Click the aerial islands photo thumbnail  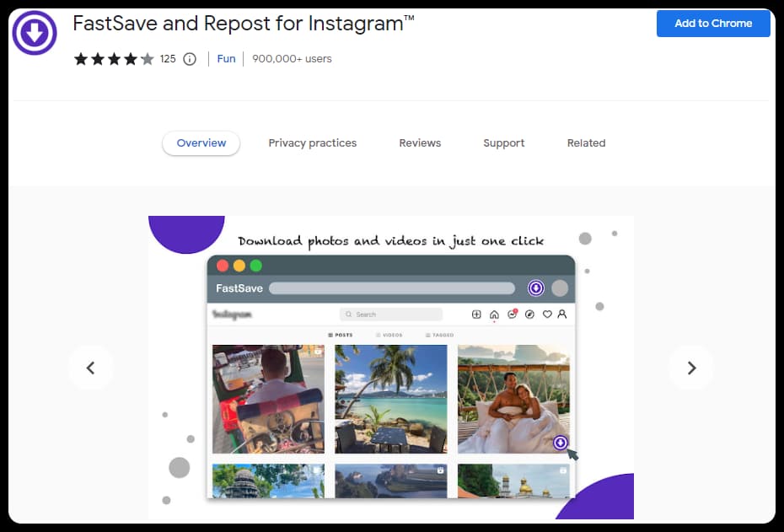pos(391,481)
